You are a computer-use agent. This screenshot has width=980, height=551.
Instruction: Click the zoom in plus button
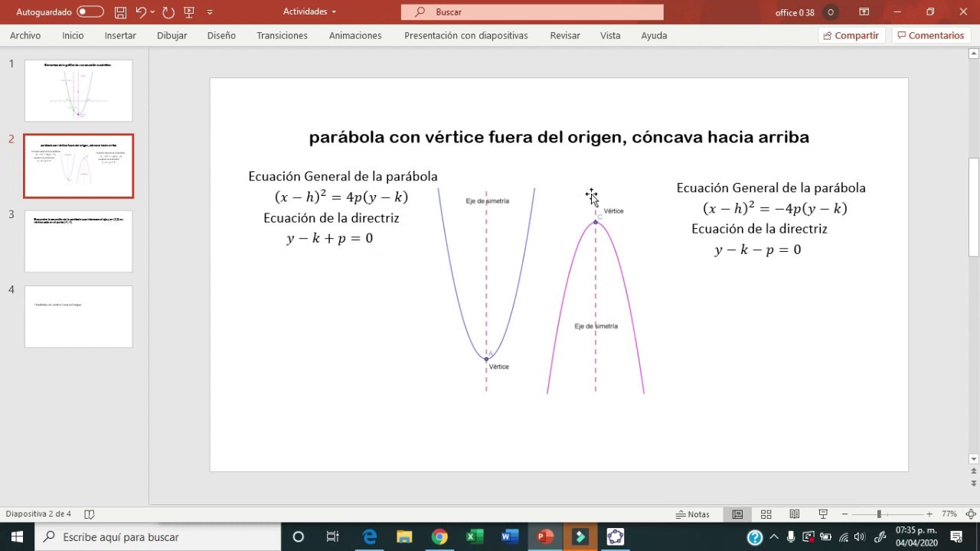click(929, 514)
